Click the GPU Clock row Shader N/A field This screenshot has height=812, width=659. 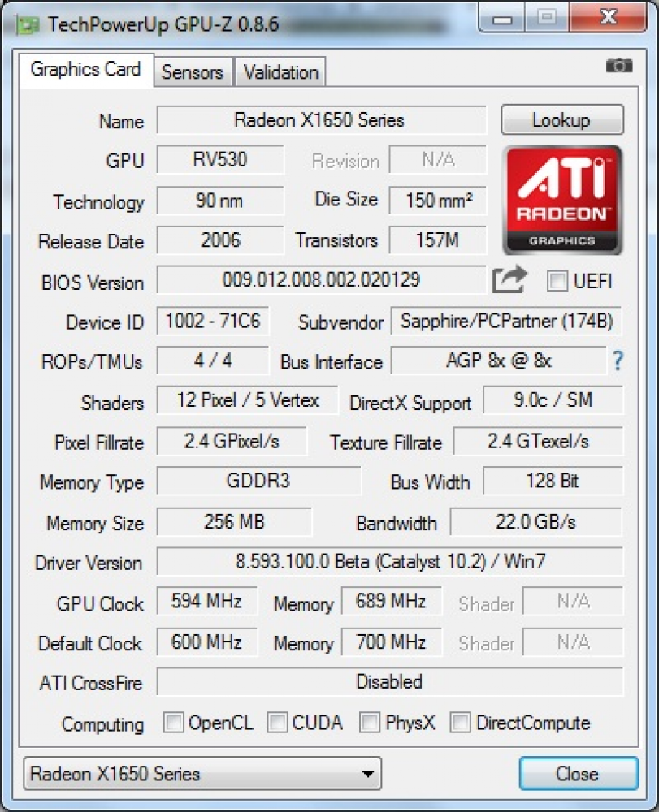[573, 601]
